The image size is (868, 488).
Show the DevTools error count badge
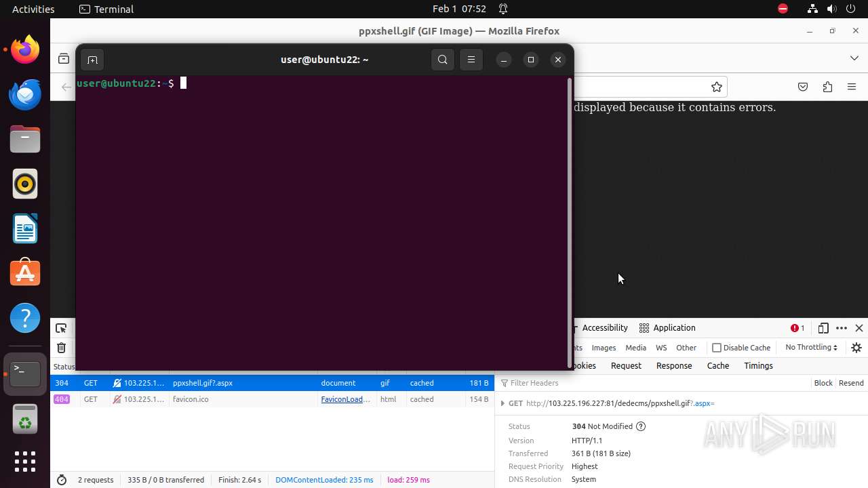click(x=797, y=328)
